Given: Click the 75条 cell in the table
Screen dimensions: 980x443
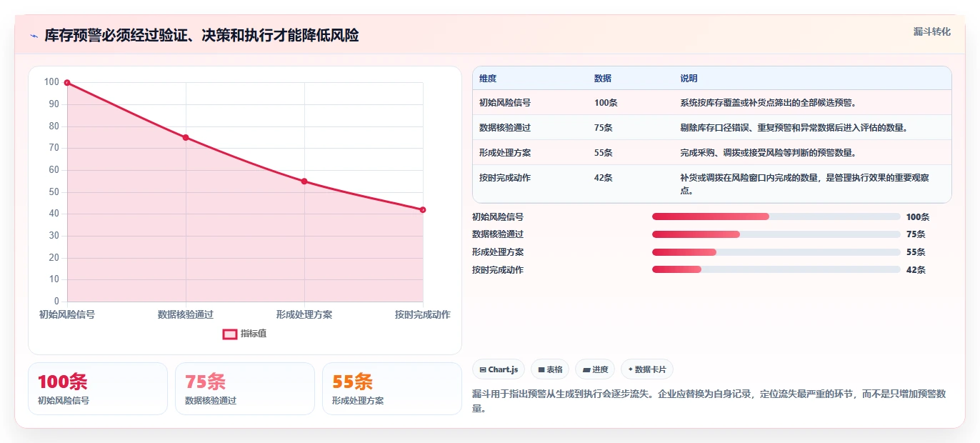Looking at the screenshot, I should (x=604, y=128).
